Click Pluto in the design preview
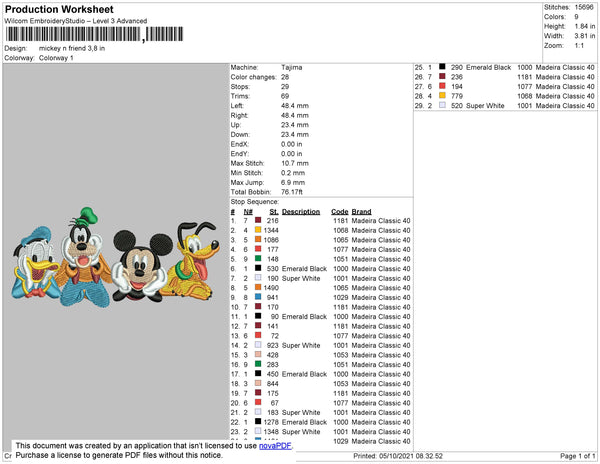 190,261
